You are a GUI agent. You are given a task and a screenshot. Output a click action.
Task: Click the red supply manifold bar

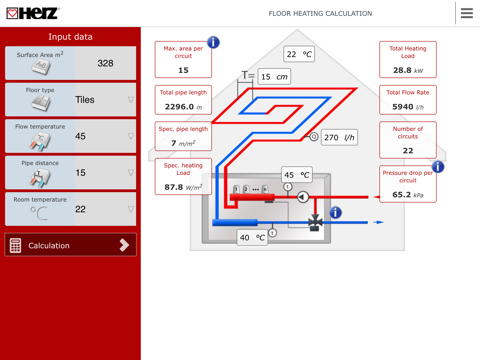[252, 197]
